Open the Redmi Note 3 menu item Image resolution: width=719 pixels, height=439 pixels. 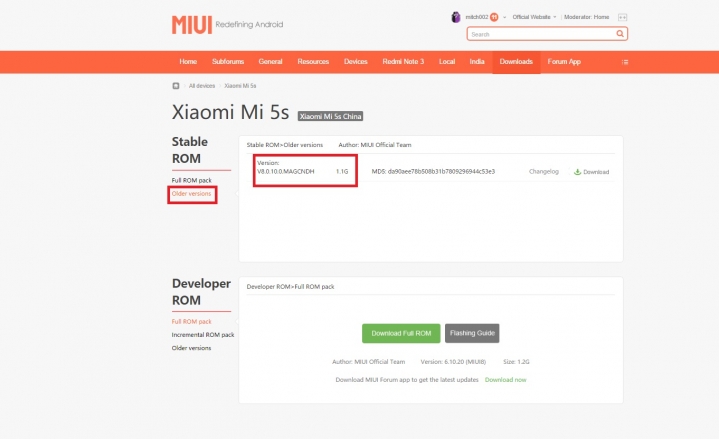(x=403, y=61)
